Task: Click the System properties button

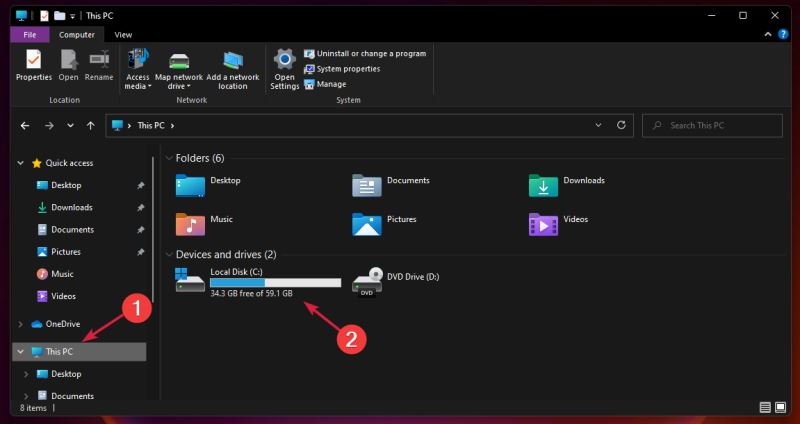Action: pos(348,69)
